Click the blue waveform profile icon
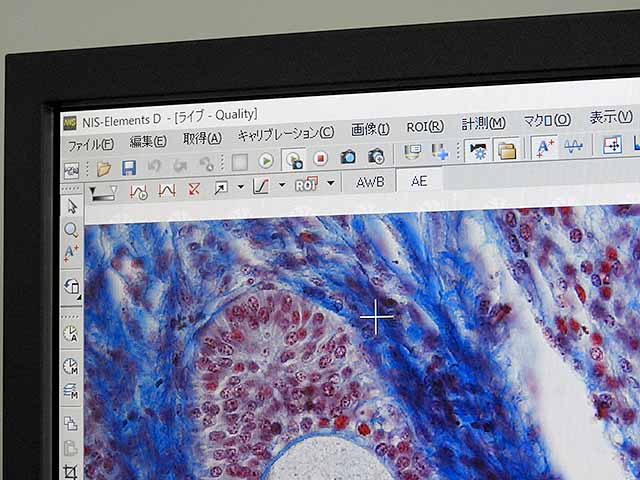Viewport: 640px width, 480px height. click(573, 146)
